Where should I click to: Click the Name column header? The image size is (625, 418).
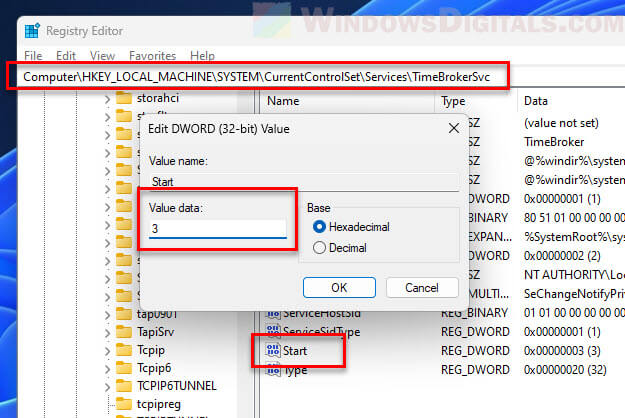point(283,101)
